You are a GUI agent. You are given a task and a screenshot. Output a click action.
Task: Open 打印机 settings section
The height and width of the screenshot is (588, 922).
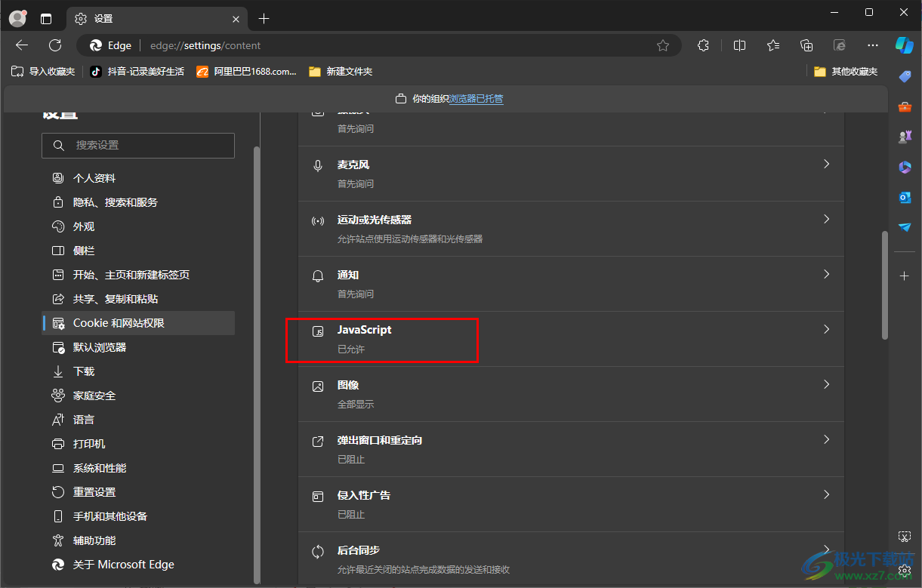pyautogui.click(x=138, y=444)
